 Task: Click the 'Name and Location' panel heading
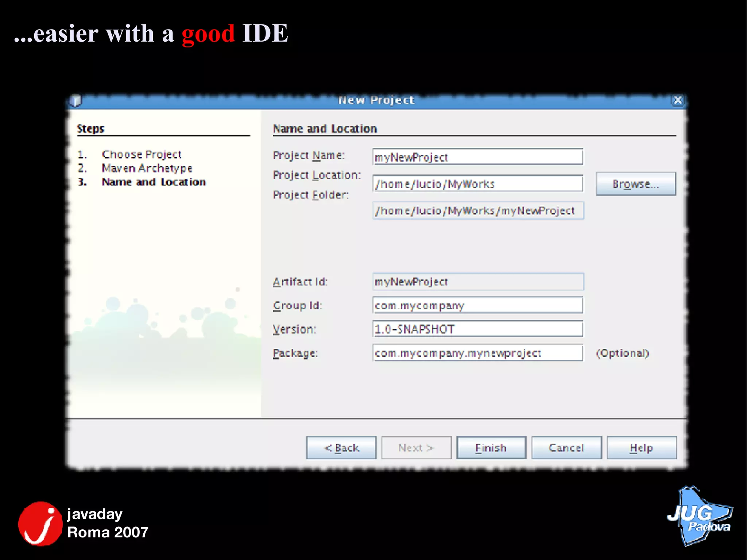pyautogui.click(x=325, y=129)
